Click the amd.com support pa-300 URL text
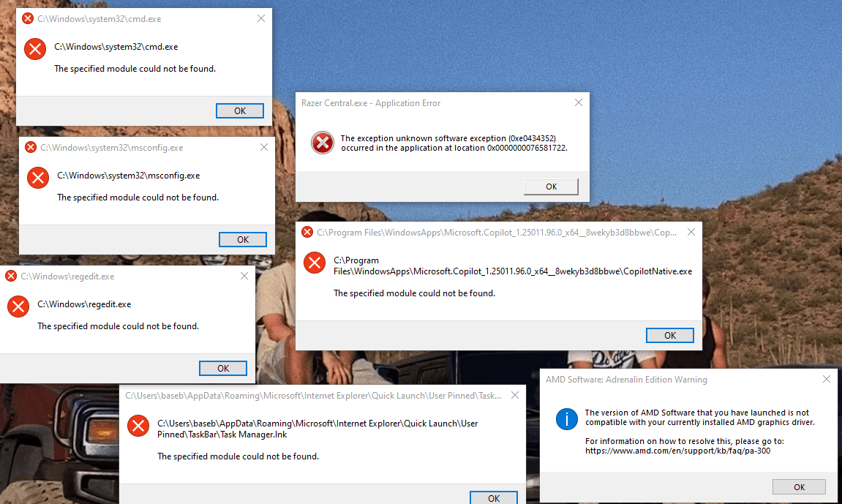The height and width of the screenshot is (504, 842). tap(677, 451)
